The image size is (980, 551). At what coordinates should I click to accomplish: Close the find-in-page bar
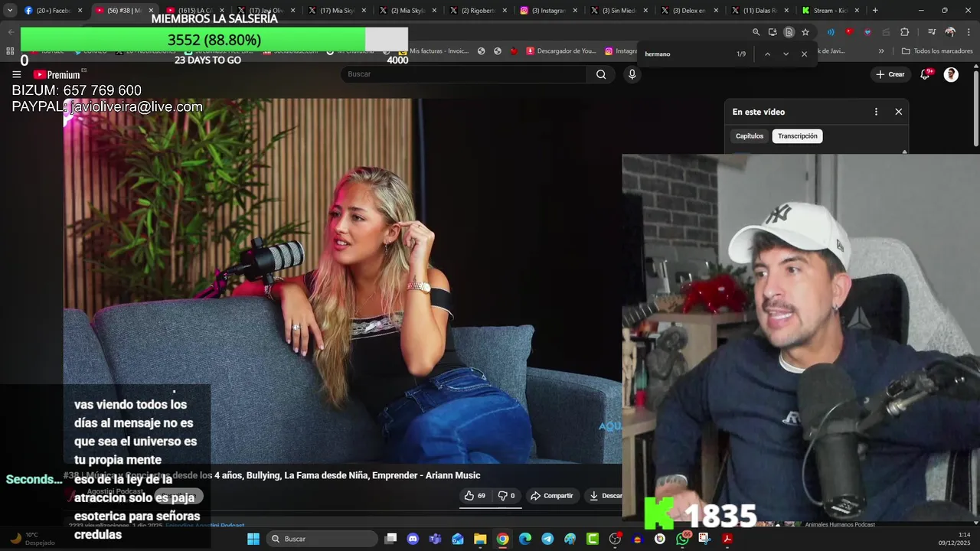tap(804, 54)
